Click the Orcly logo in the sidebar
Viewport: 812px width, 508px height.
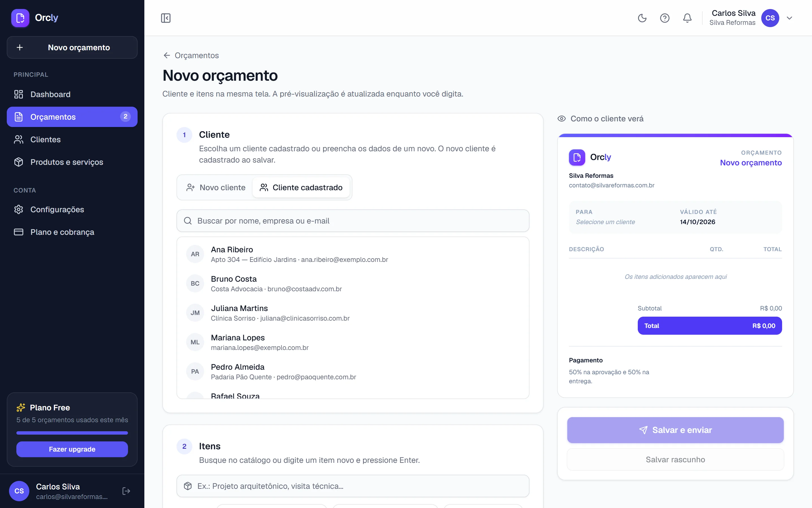point(35,18)
